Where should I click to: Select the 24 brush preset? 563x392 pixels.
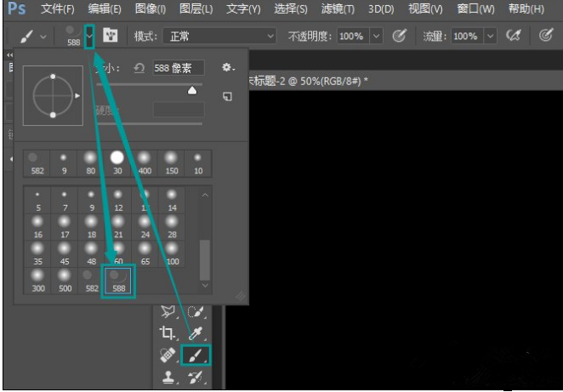coord(145,227)
